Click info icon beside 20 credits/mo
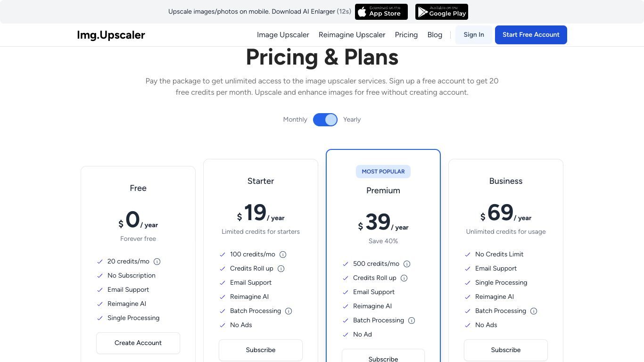The height and width of the screenshot is (362, 644). (157, 262)
